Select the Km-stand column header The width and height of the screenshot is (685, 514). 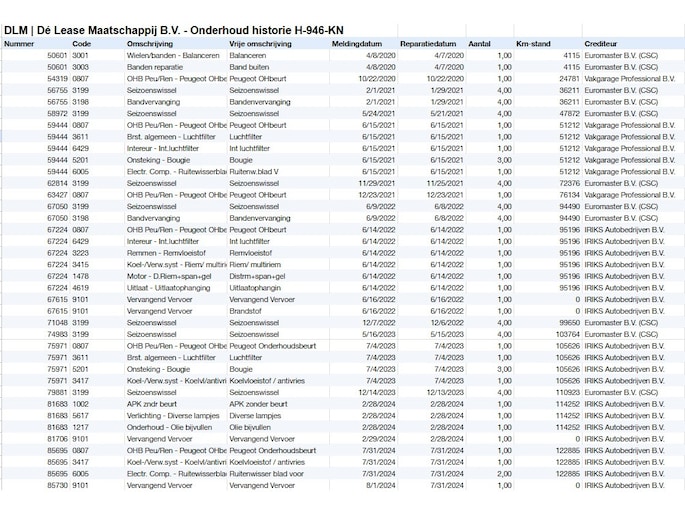pos(534,44)
